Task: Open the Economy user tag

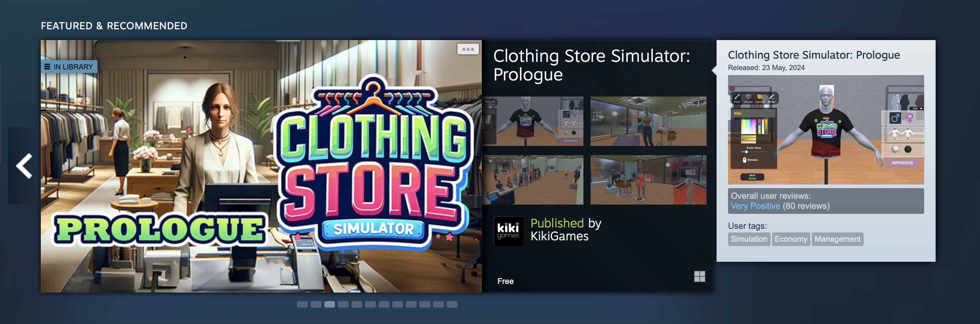Action: (x=791, y=239)
